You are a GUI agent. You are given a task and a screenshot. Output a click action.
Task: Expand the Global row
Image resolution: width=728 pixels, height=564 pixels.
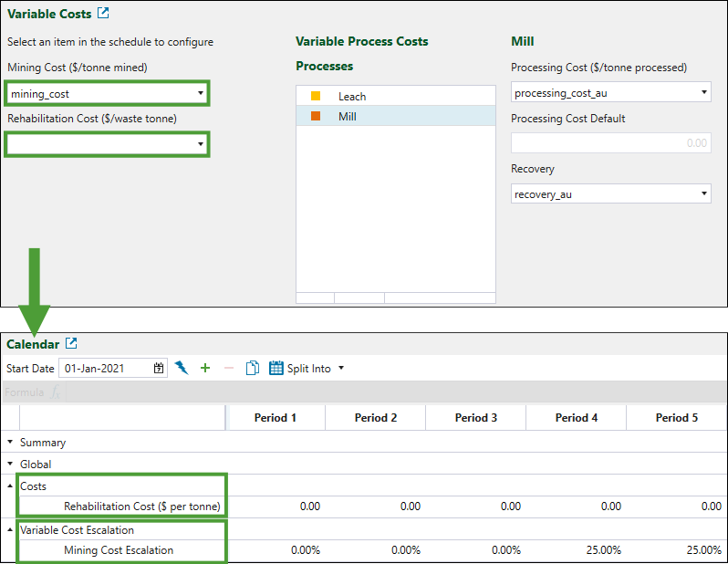11,465
